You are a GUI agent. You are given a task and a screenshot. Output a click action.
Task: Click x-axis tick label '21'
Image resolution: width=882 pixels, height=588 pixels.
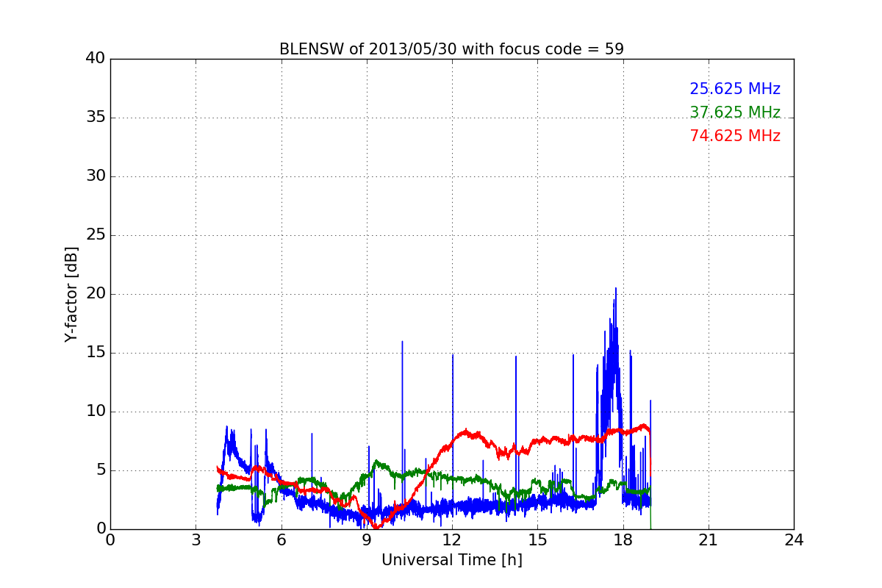coord(709,540)
